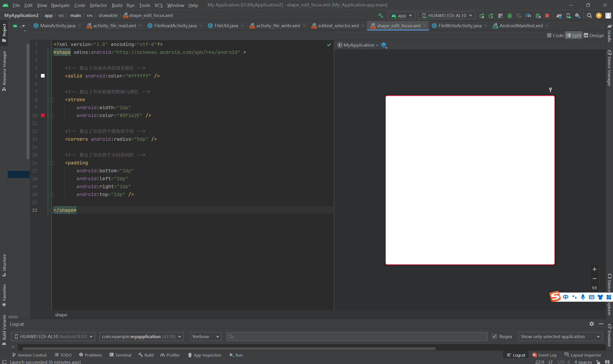
Task: Toggle the Regex checkbox in Logcat
Action: tap(495, 336)
